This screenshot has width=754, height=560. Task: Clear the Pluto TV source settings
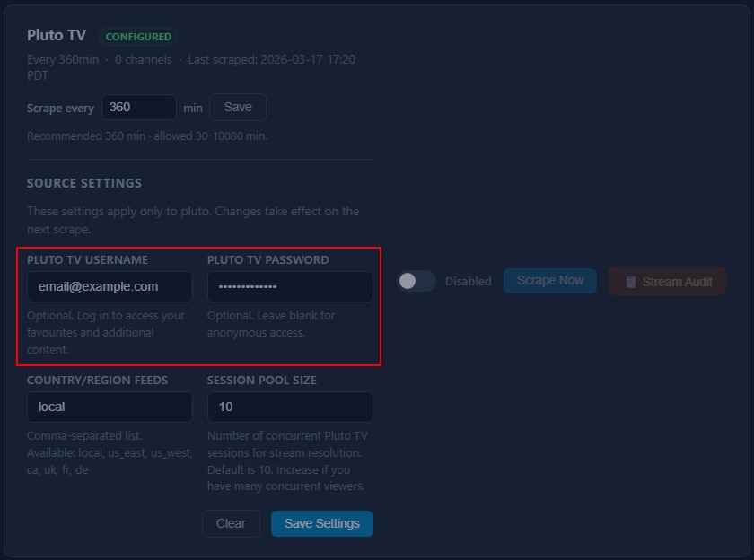231,523
